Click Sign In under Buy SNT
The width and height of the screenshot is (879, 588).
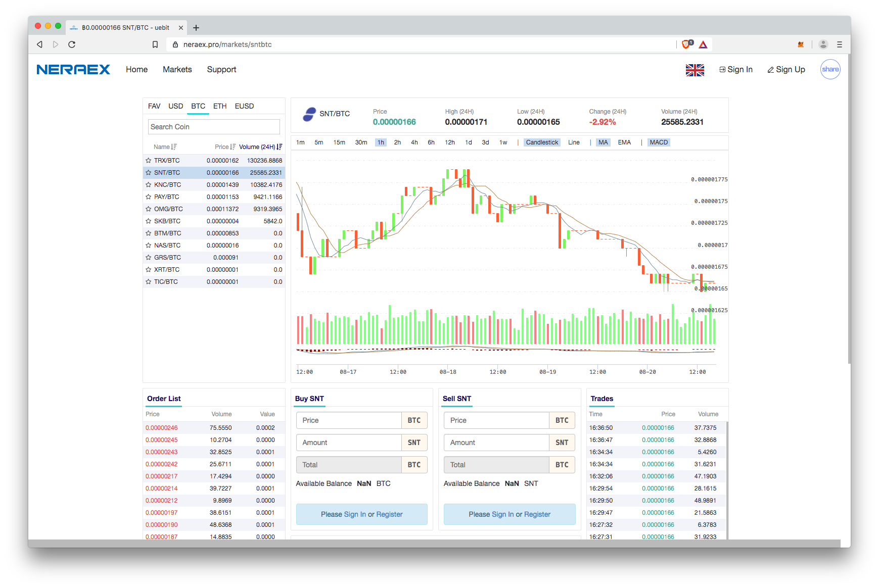[x=354, y=514]
